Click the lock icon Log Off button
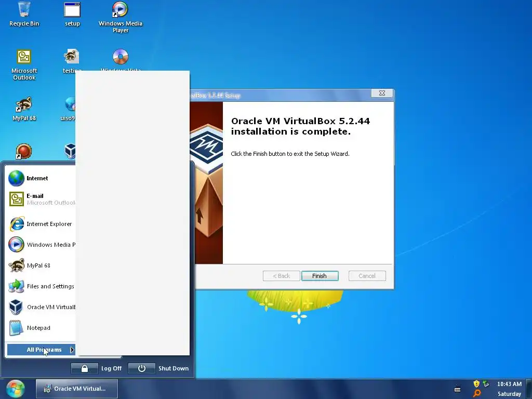This screenshot has width=532, height=399. 85,368
